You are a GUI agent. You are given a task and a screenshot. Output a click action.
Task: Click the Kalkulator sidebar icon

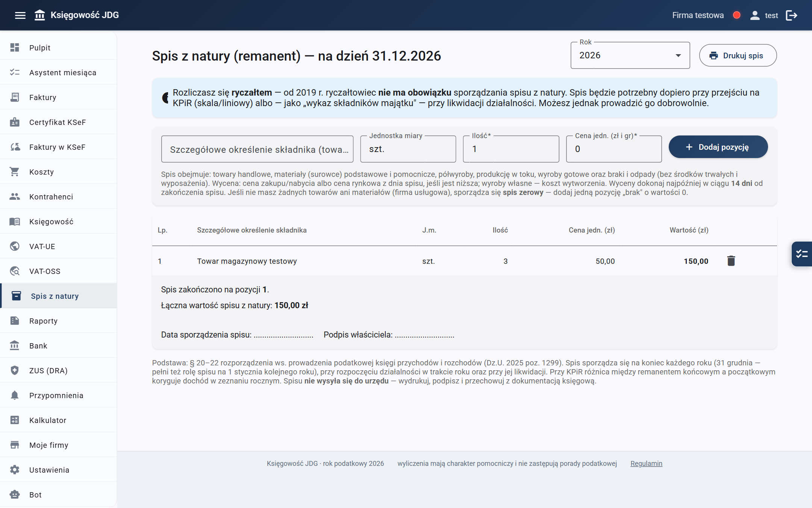click(15, 420)
